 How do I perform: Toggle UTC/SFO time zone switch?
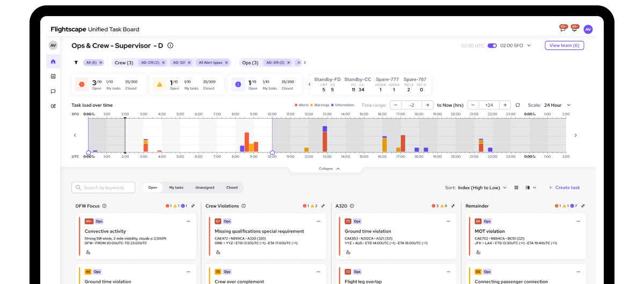click(x=492, y=46)
